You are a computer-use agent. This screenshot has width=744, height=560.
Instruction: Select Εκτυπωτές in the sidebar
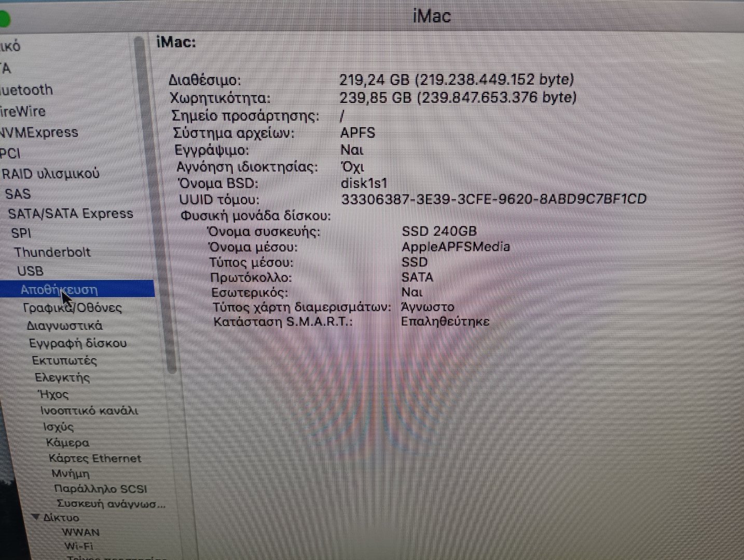click(64, 360)
